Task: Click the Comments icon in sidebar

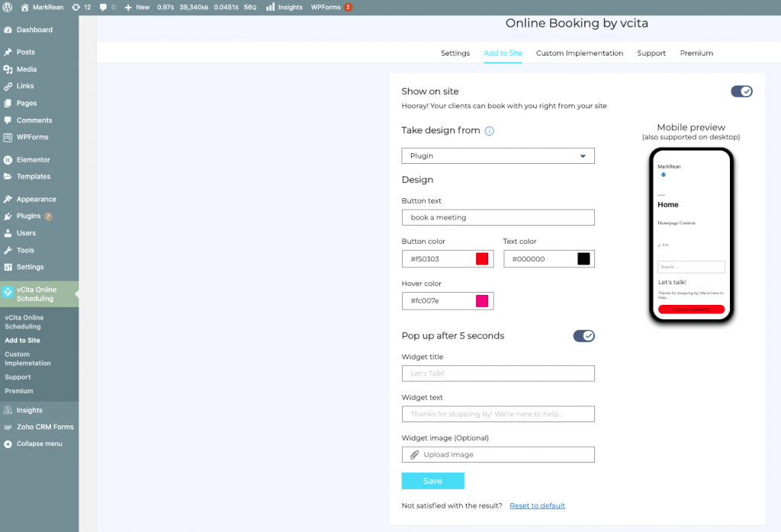Action: pos(8,120)
